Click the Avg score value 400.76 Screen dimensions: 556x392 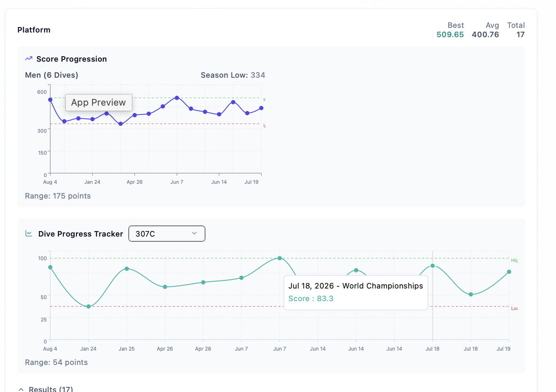click(x=485, y=35)
